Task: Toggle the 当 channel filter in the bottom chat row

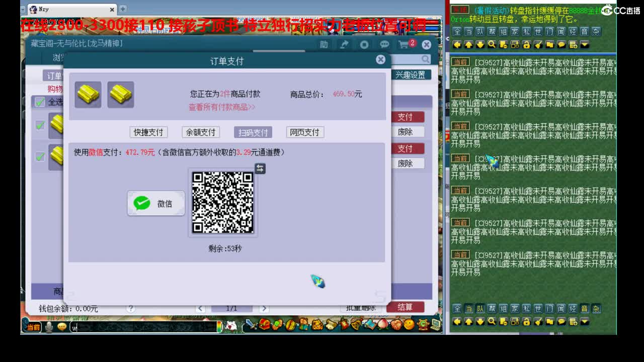Action: click(468, 308)
